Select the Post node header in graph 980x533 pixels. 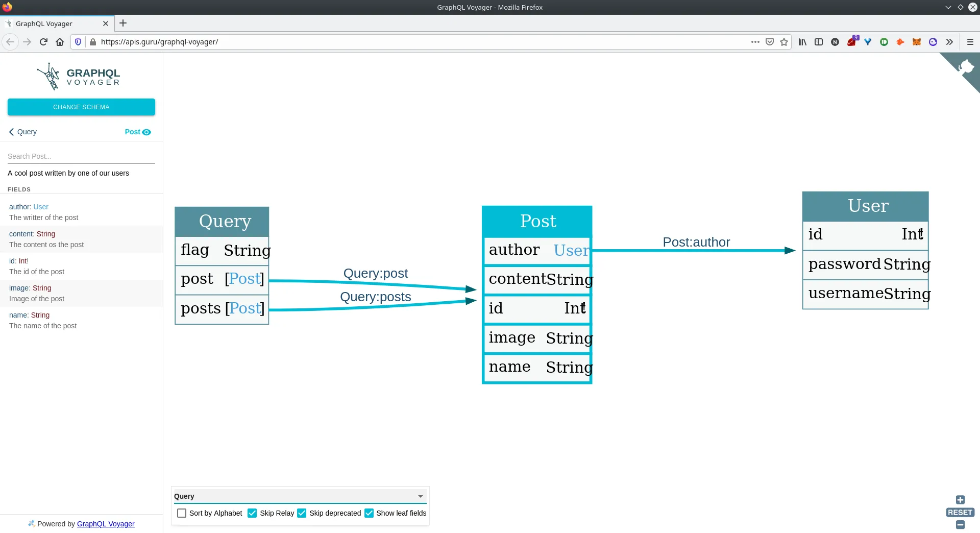pos(537,222)
